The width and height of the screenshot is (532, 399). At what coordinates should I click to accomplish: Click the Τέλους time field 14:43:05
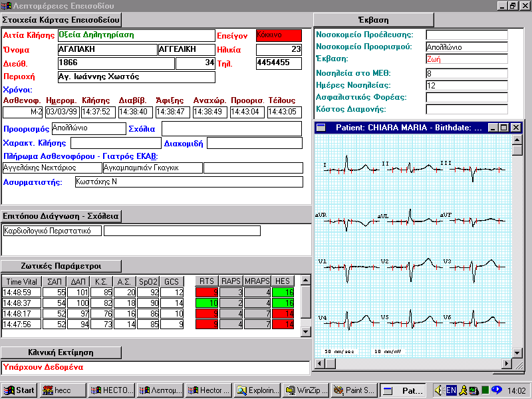[x=285, y=112]
